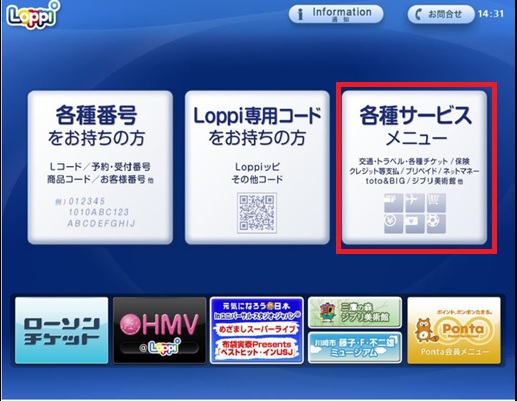Screen dimensions: 517x401
Task: Click the banknote payment icon
Action: tap(414, 223)
